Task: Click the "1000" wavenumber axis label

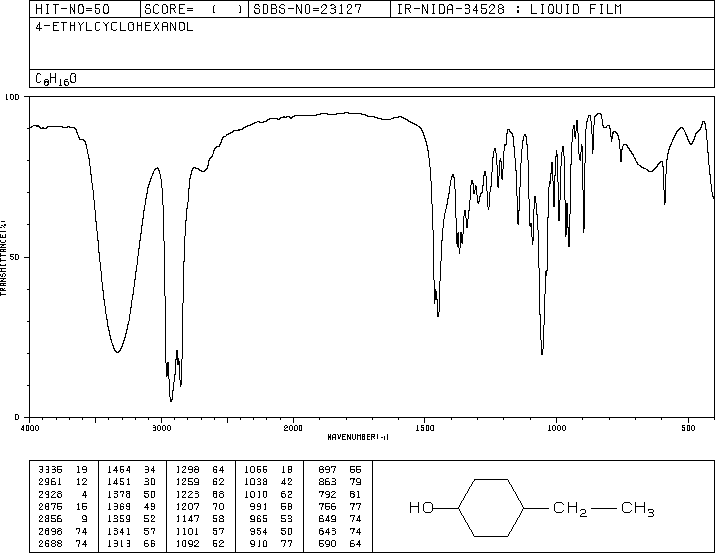Action: 556,428
